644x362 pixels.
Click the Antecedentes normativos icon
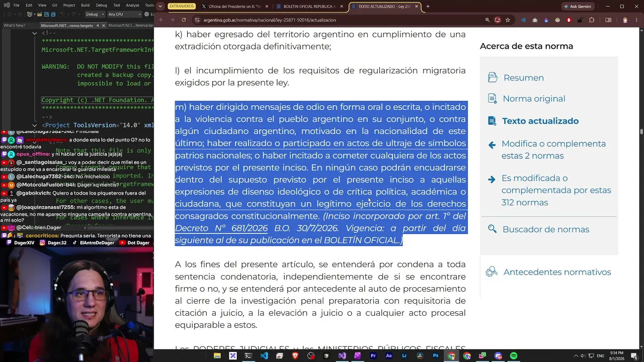492,272
